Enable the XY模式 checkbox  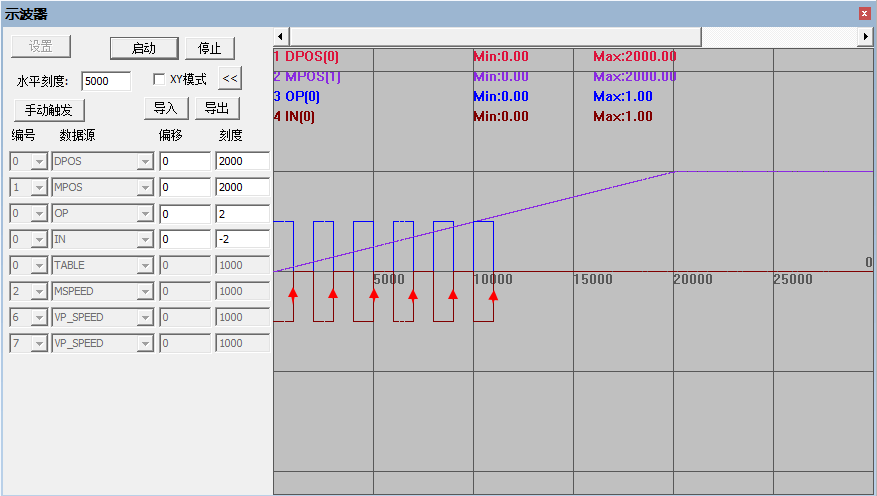tap(159, 79)
